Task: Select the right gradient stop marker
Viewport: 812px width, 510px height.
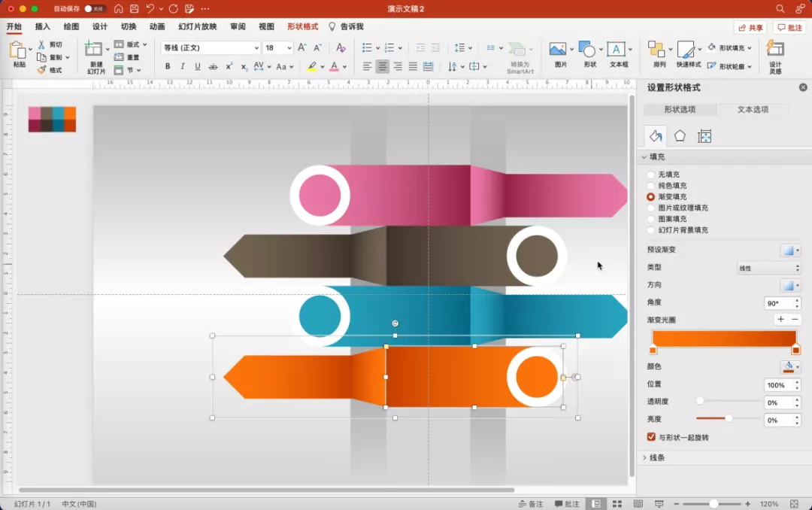Action: pos(796,350)
